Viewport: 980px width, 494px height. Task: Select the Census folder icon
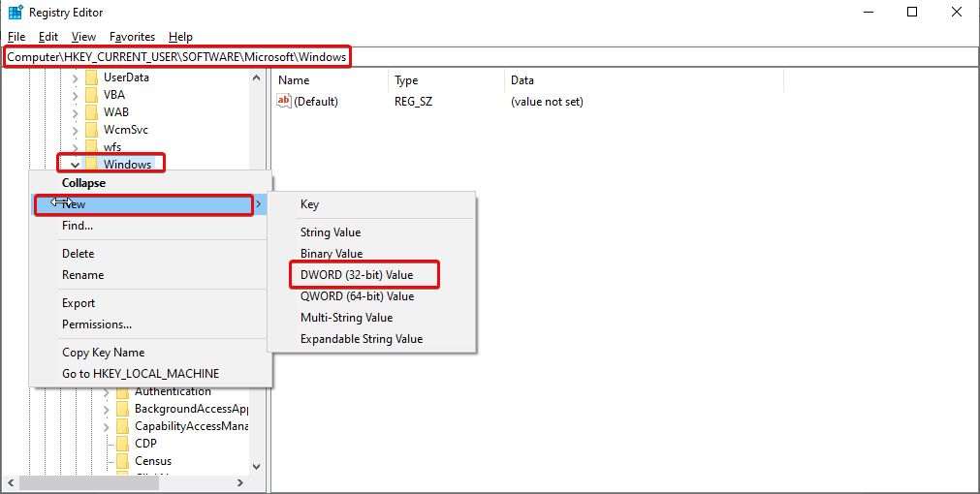tap(123, 461)
